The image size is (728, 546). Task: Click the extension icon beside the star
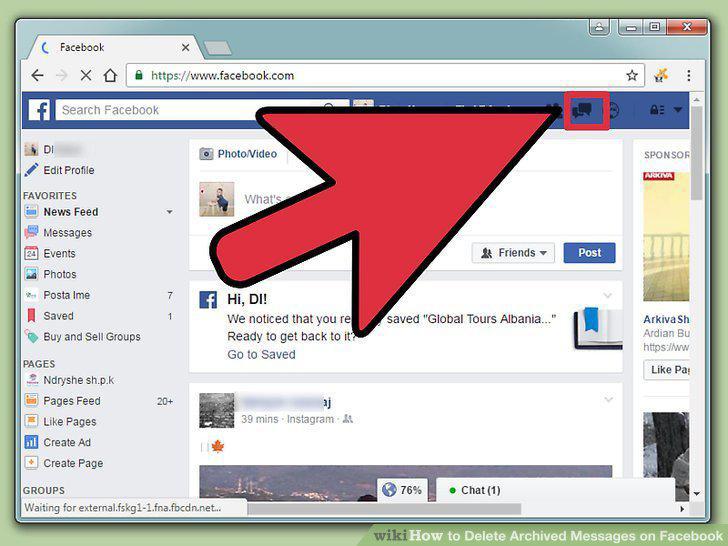pos(661,75)
